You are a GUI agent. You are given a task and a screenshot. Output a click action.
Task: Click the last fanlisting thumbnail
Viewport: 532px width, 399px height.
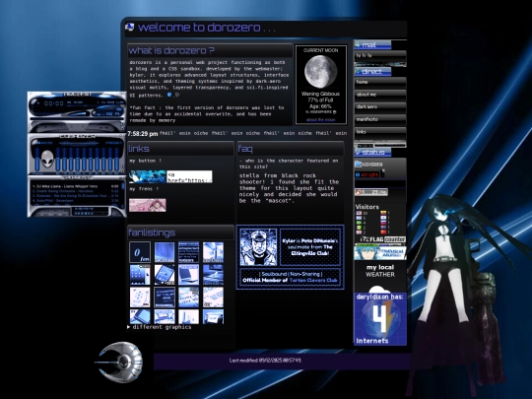point(213,316)
